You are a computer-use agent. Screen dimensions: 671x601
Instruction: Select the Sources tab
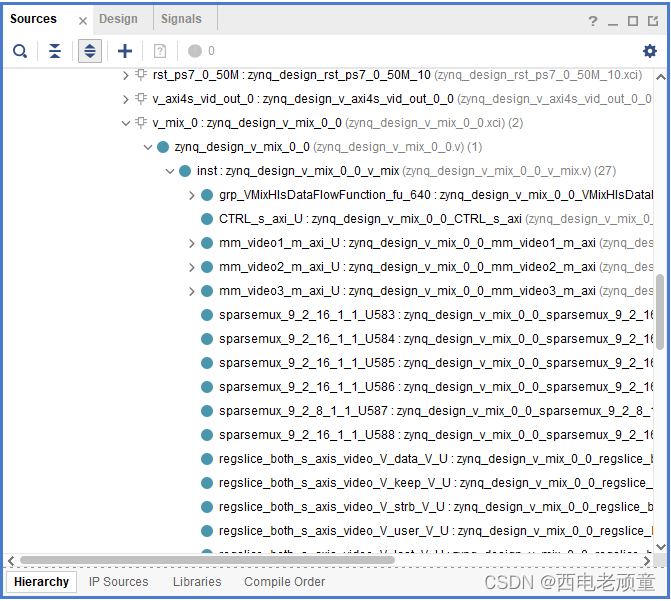[x=33, y=19]
